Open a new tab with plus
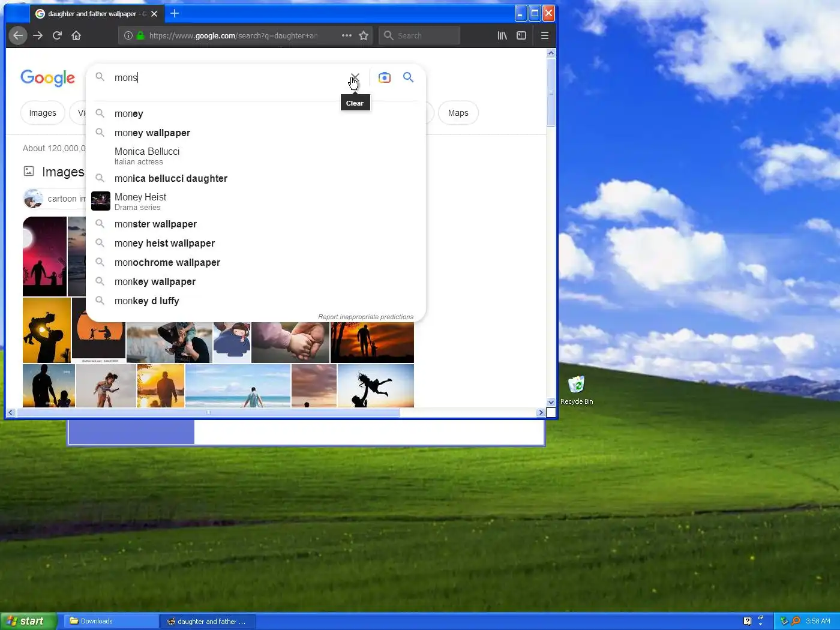Viewport: 840px width, 630px height. [175, 13]
